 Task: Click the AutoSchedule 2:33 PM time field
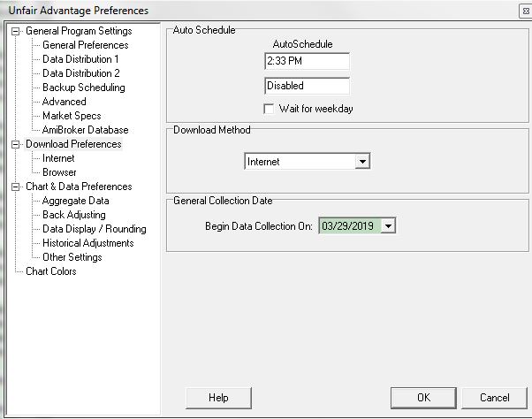(307, 61)
